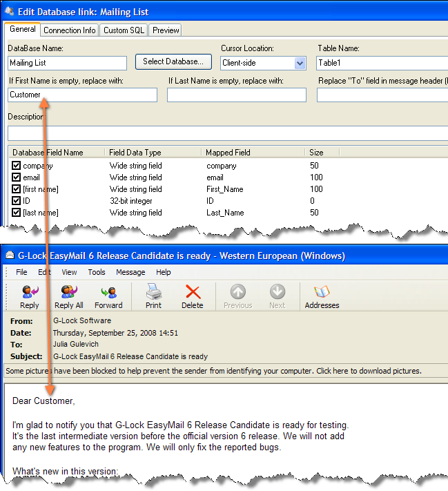Click the Description input field

click(x=228, y=133)
